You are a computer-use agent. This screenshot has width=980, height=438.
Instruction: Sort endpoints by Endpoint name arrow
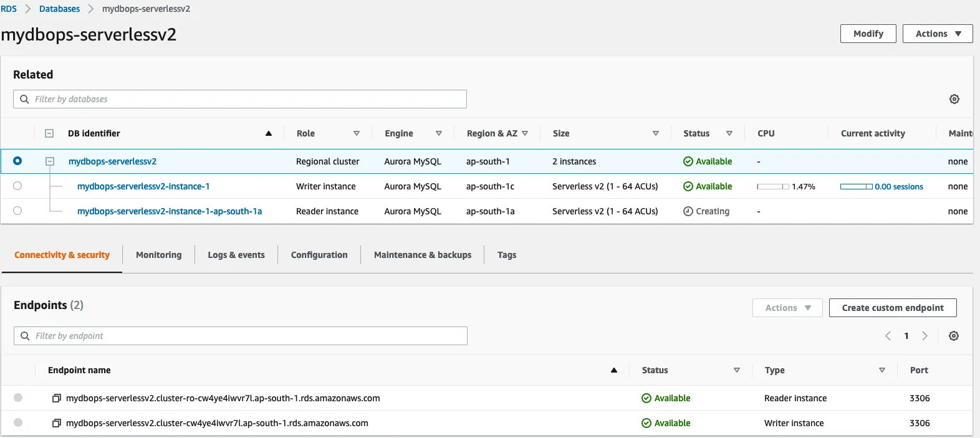coord(614,370)
